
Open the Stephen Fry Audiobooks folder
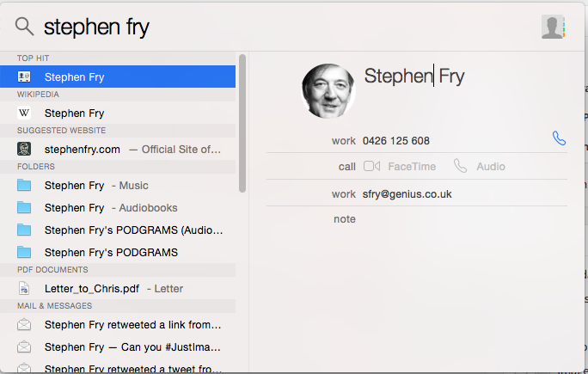pyautogui.click(x=118, y=207)
